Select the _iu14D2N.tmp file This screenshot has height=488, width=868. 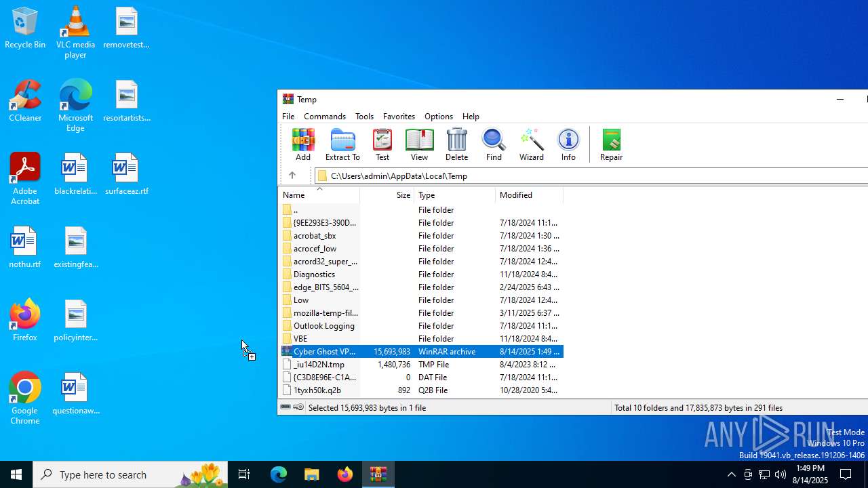point(422,365)
